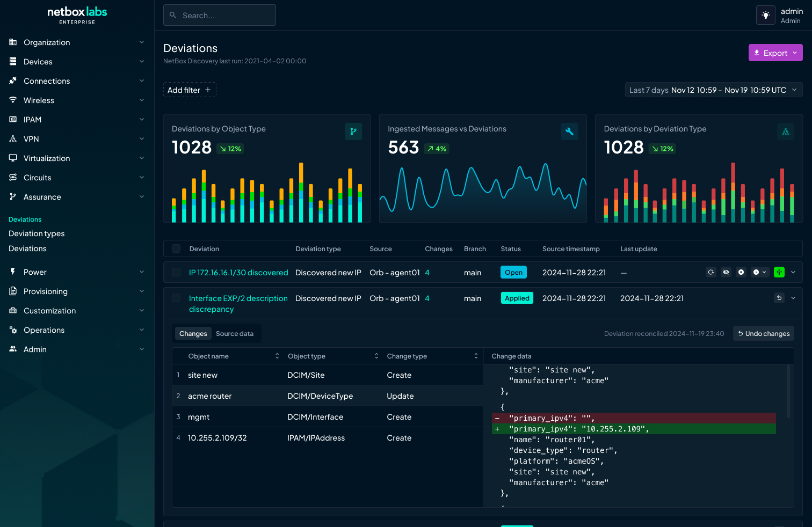
Task: Sort by Object type column header
Action: (x=333, y=356)
